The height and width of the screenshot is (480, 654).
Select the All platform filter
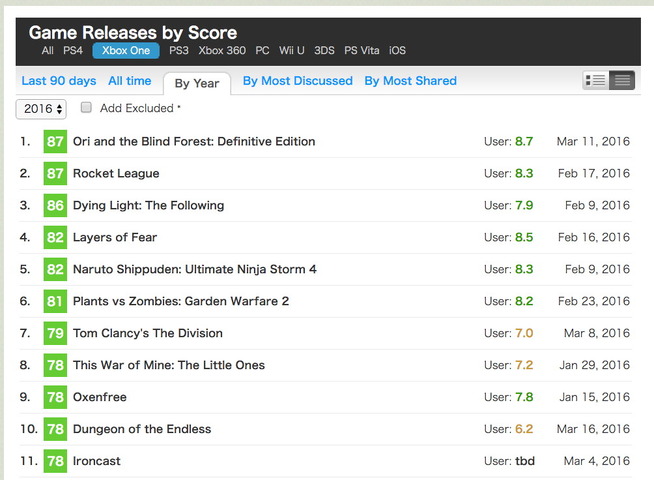pyautogui.click(x=48, y=50)
